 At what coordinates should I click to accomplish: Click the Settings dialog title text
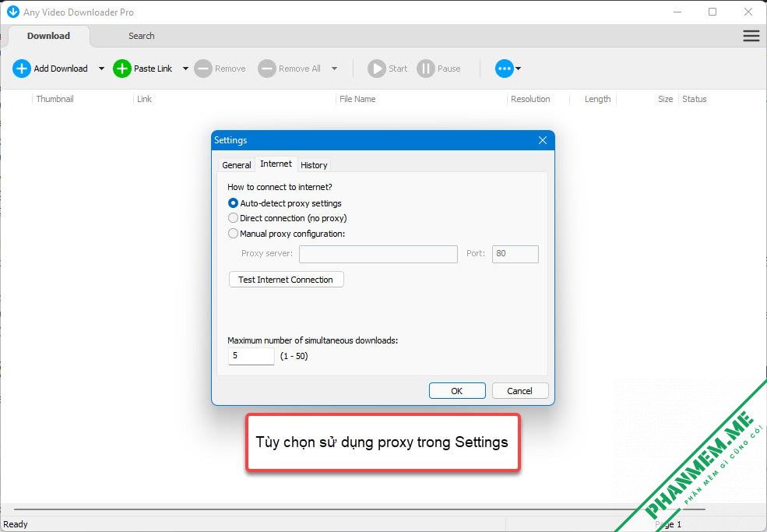[230, 140]
